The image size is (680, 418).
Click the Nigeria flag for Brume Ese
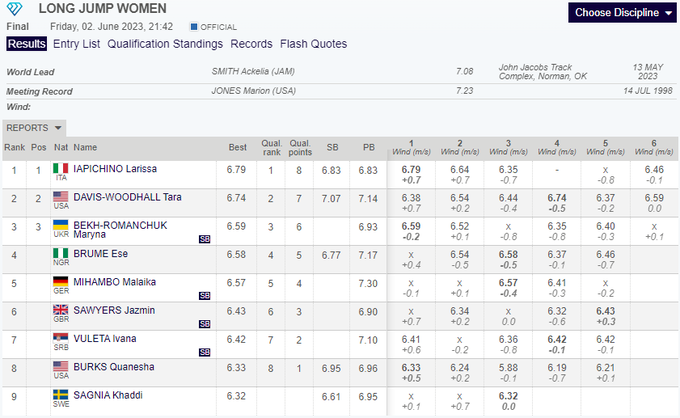click(x=60, y=253)
